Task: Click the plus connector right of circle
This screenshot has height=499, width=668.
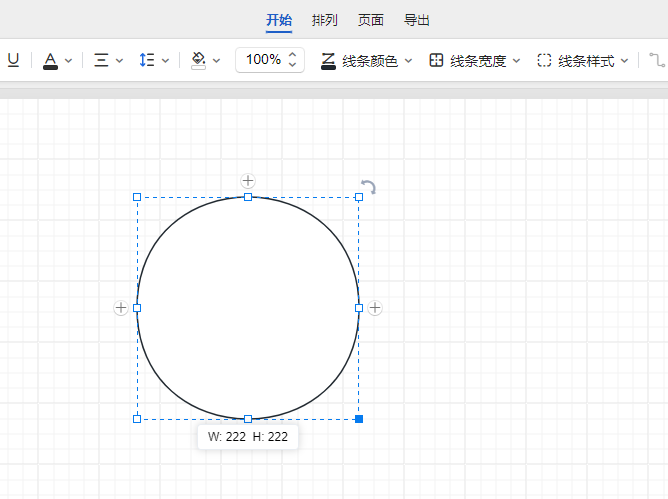Action: tap(375, 308)
